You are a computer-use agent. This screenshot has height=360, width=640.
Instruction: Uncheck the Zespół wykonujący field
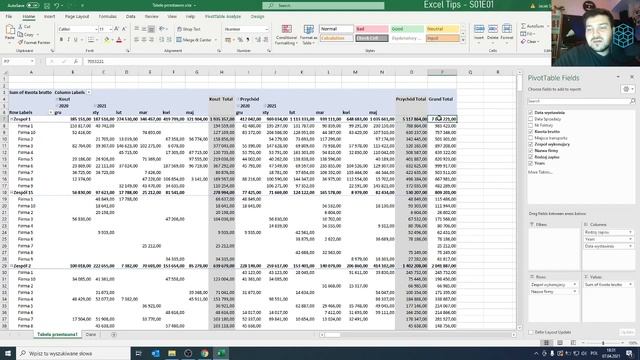coord(531,144)
